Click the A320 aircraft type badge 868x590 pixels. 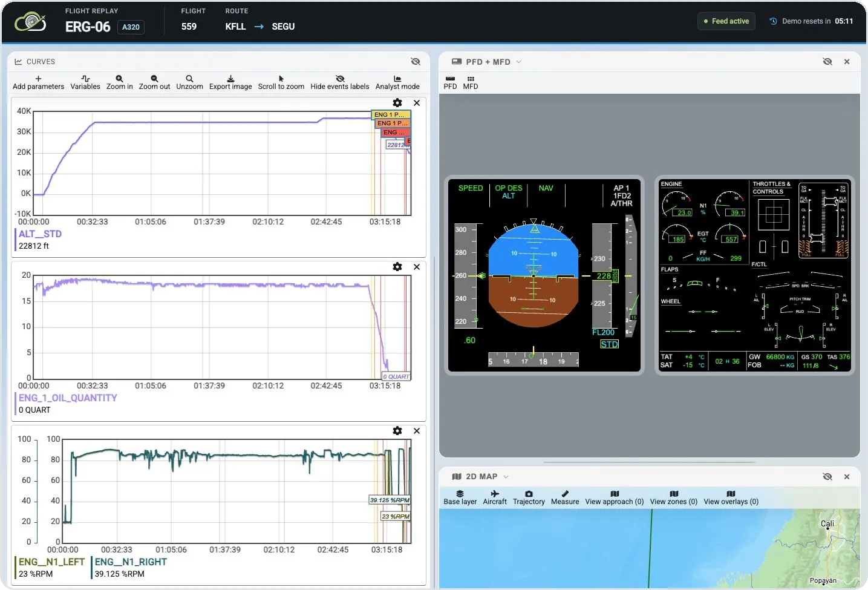point(131,27)
